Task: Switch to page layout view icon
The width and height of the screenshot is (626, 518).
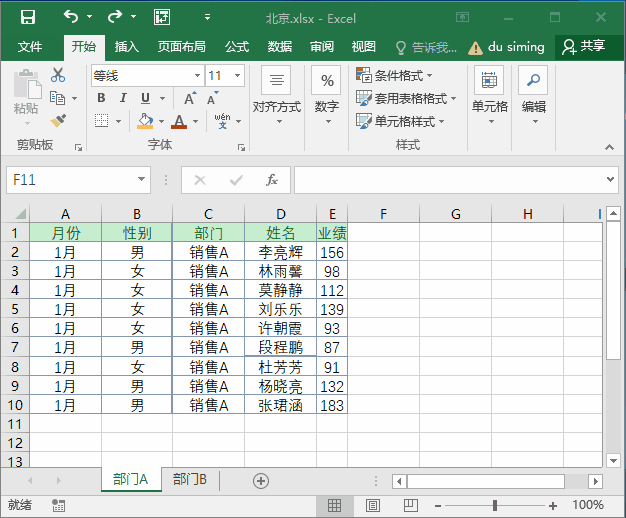Action: 372,506
